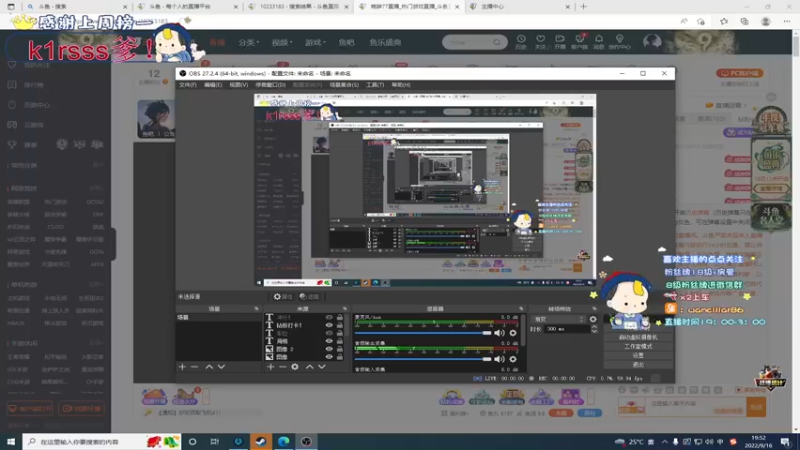Viewport: 800px width, 450px height.
Task: Move scene up using the Scenes panel arrow
Action: coord(209,366)
